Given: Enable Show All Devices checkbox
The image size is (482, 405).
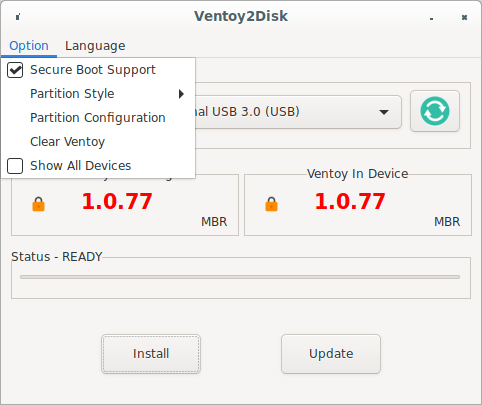Looking at the screenshot, I should point(15,166).
